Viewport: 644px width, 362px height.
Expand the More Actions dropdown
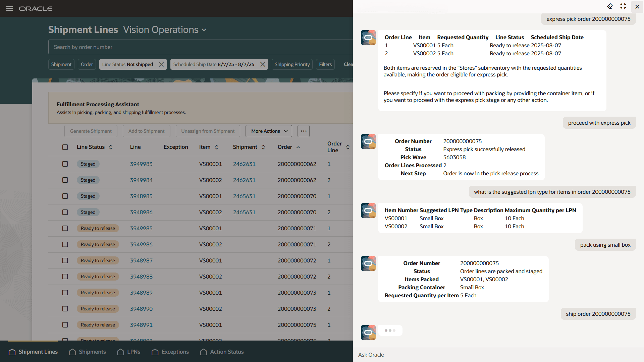tap(269, 131)
